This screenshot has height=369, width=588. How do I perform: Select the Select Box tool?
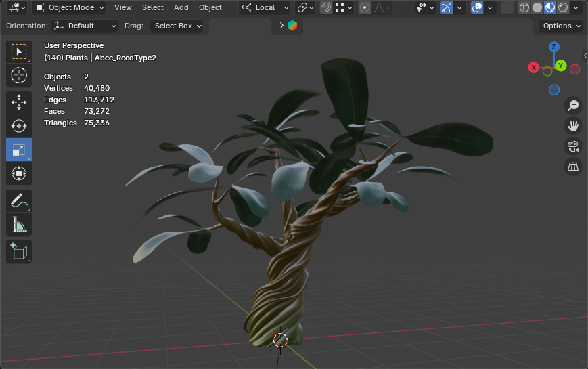point(19,51)
